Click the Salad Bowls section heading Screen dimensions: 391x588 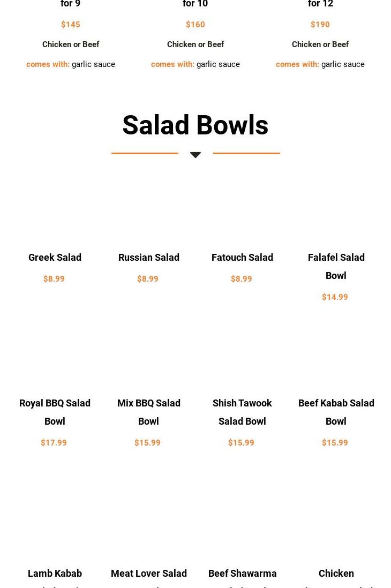point(195,125)
